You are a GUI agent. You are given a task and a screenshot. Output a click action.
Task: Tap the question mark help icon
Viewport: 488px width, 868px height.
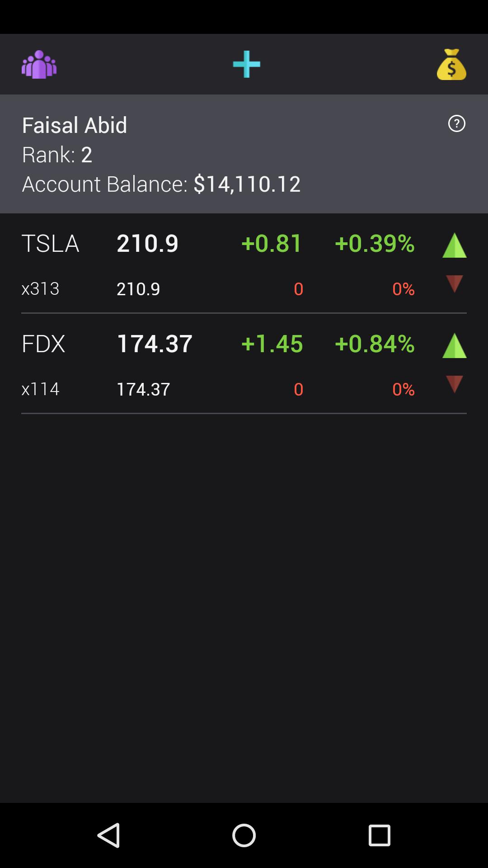[456, 123]
